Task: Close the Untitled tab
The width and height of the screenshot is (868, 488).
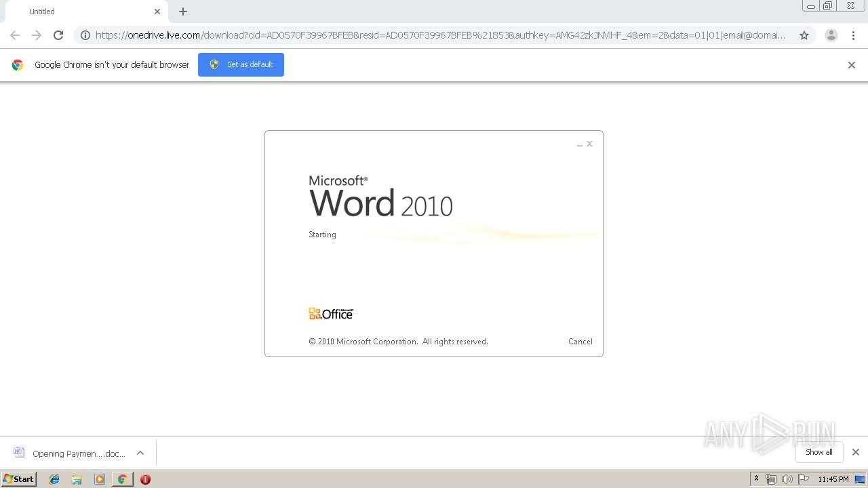Action: [x=157, y=12]
